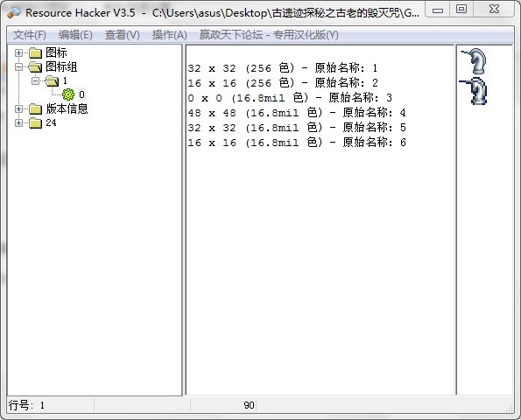Click the 图标 folder icon
The height and width of the screenshot is (420, 521).
(36, 52)
